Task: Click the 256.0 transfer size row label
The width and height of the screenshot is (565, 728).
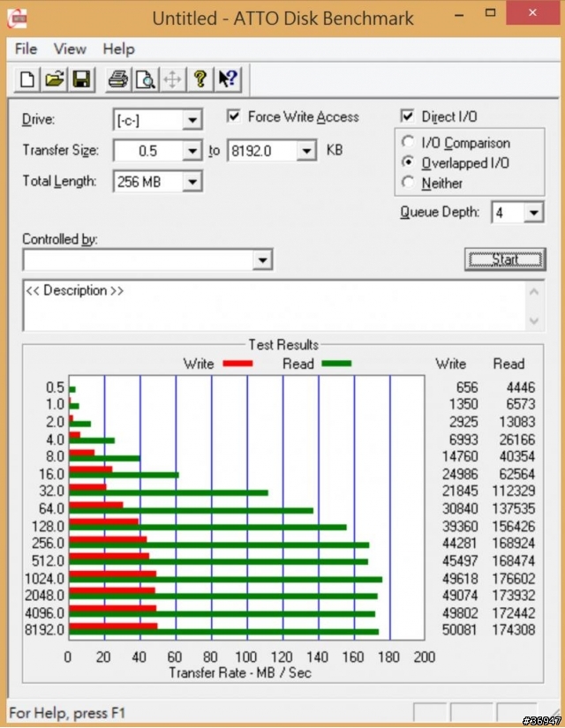Action: [48, 543]
